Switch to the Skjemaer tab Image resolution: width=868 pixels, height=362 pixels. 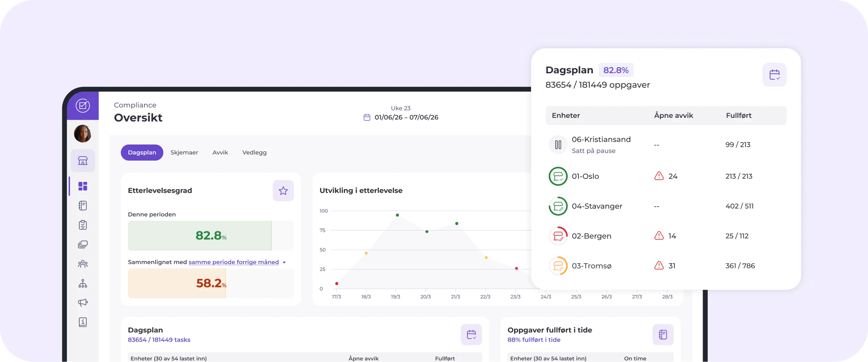pyautogui.click(x=184, y=153)
